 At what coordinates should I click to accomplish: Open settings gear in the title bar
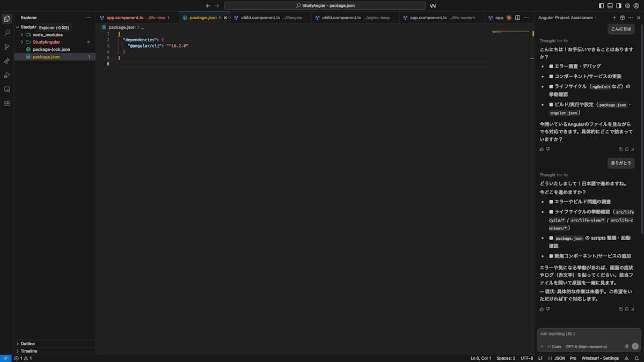627,6
